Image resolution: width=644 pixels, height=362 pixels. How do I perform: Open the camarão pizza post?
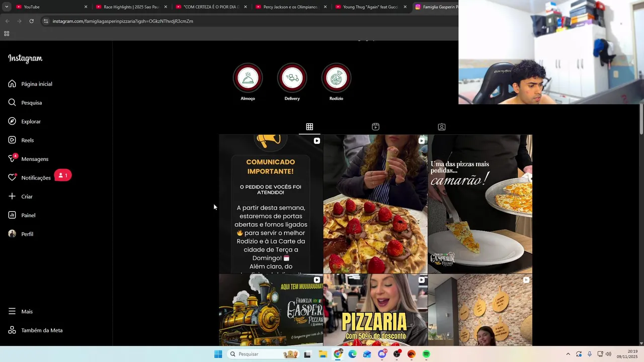(x=480, y=204)
